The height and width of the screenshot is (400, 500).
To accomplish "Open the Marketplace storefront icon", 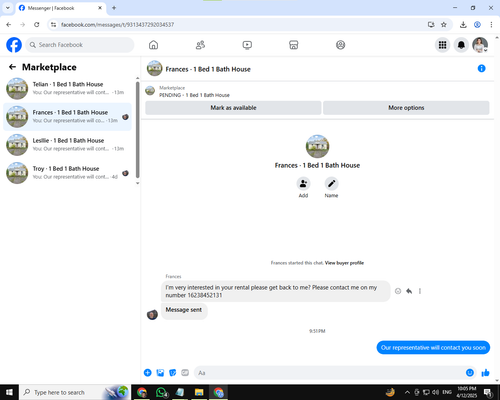I will click(x=294, y=45).
